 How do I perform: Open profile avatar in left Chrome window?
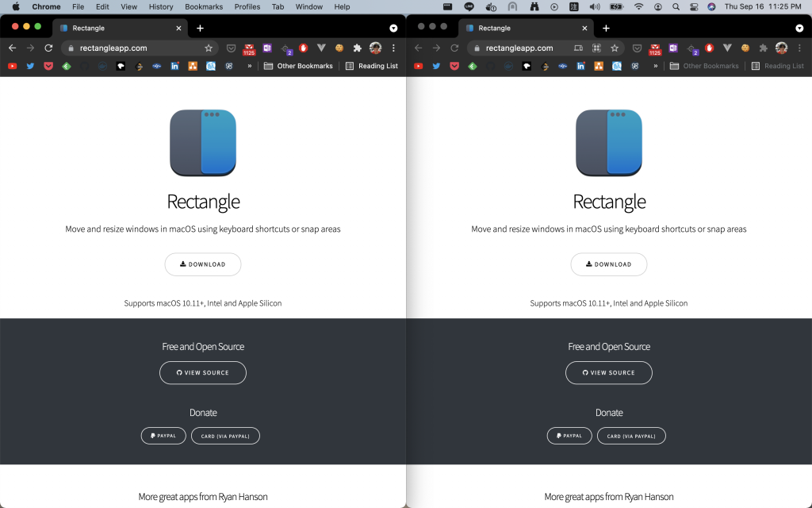coord(375,48)
